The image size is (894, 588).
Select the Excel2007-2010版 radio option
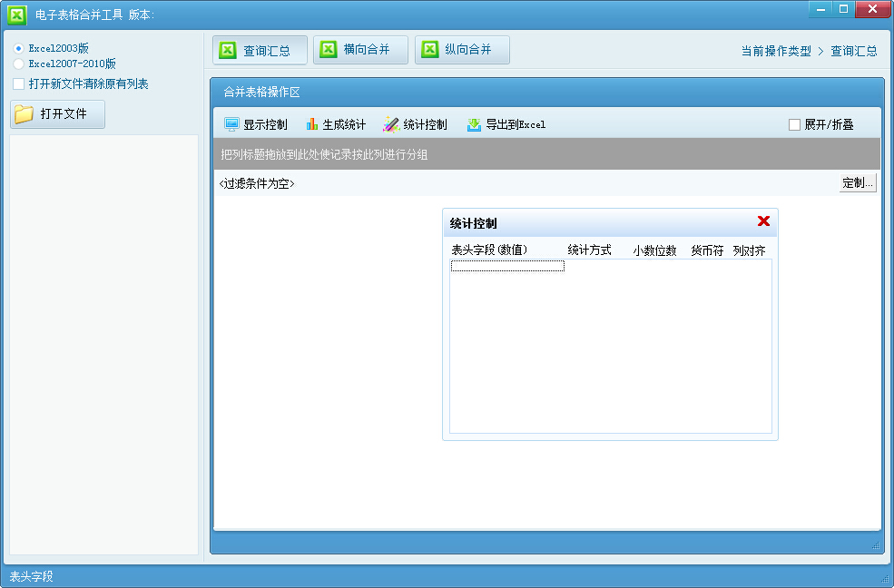[18, 64]
